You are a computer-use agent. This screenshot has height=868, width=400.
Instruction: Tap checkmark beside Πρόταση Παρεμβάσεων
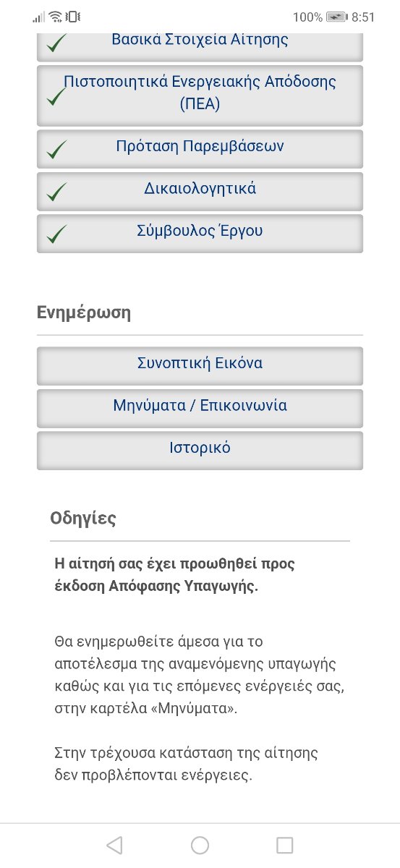[x=56, y=150]
